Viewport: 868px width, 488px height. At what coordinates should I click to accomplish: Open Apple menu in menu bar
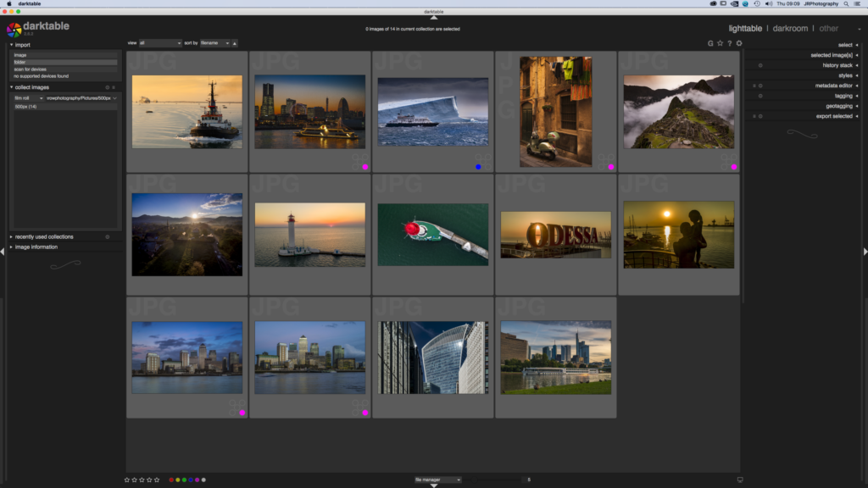[8, 4]
